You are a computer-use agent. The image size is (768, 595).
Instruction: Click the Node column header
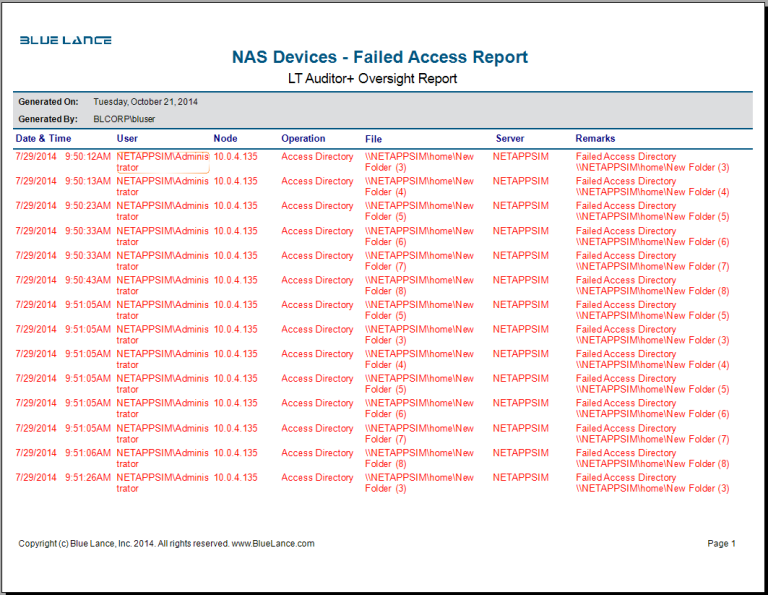pos(225,139)
